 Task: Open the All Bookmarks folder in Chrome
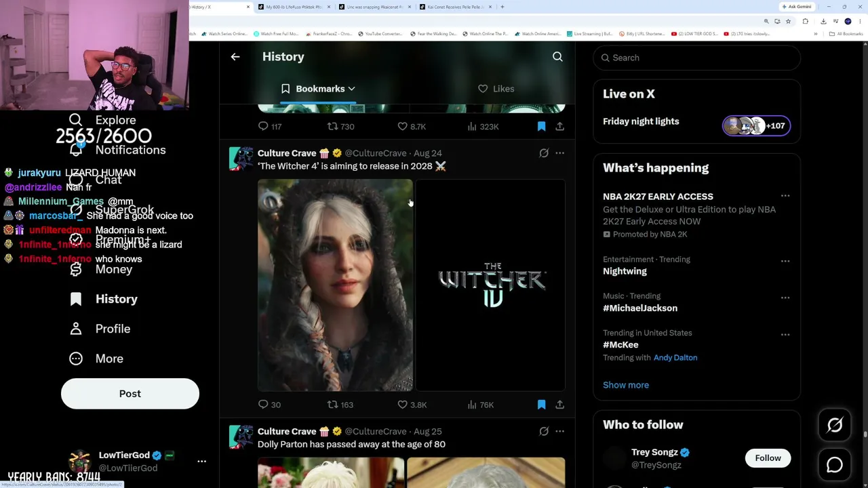pos(847,34)
